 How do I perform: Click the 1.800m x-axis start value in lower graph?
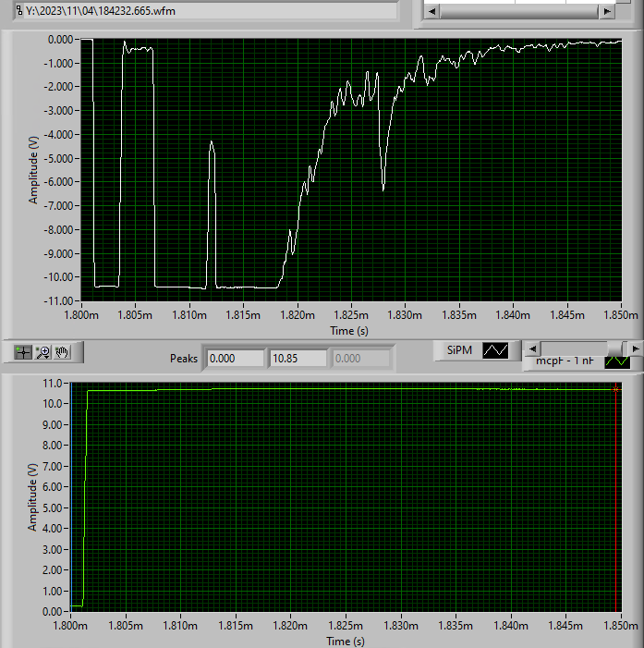pos(70,626)
